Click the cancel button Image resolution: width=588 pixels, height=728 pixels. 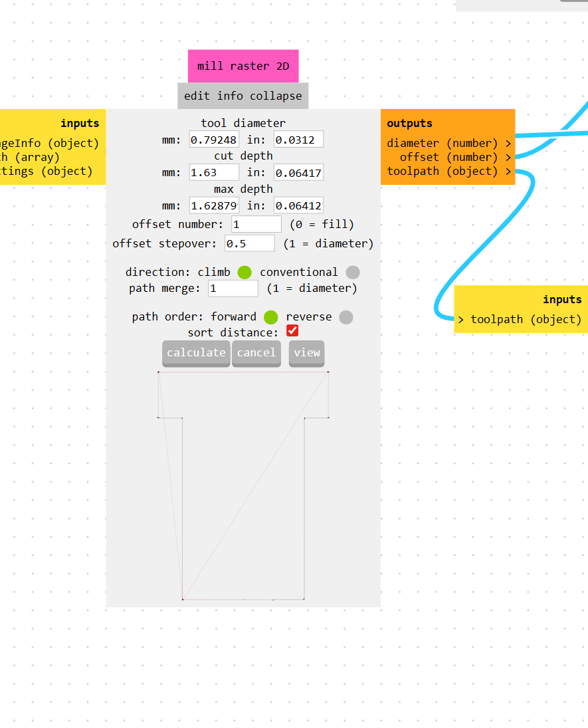click(256, 353)
